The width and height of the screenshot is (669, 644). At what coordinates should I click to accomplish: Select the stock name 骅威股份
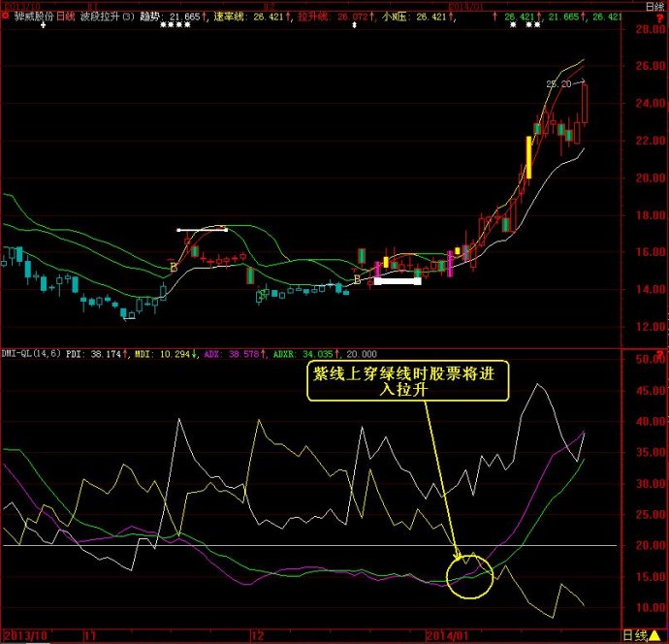tap(34, 16)
